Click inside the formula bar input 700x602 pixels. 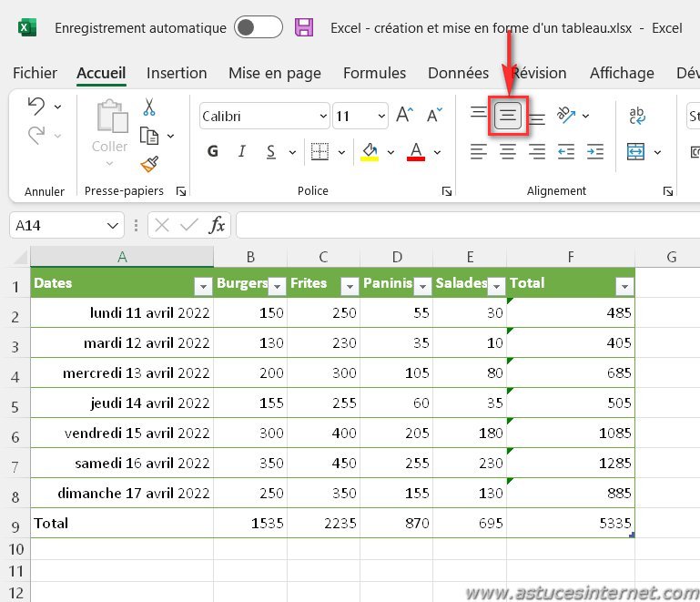coord(467,225)
